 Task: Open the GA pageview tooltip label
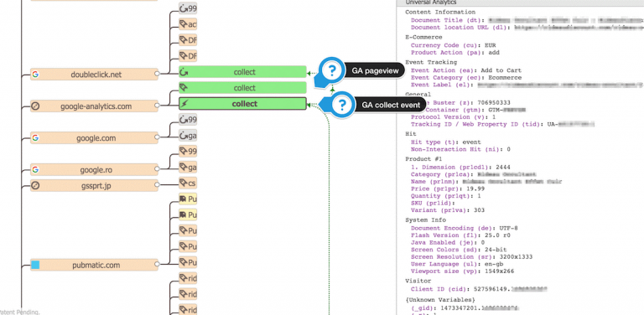pos(375,71)
